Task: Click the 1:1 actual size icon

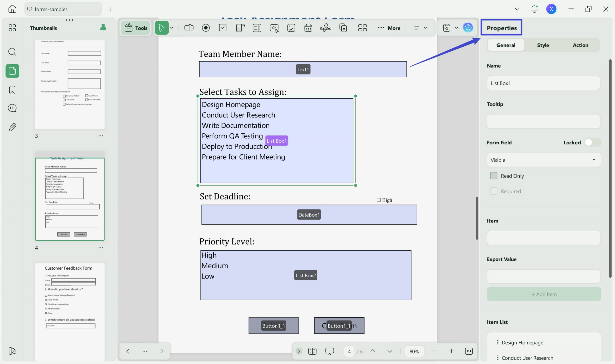Action: 469,351
